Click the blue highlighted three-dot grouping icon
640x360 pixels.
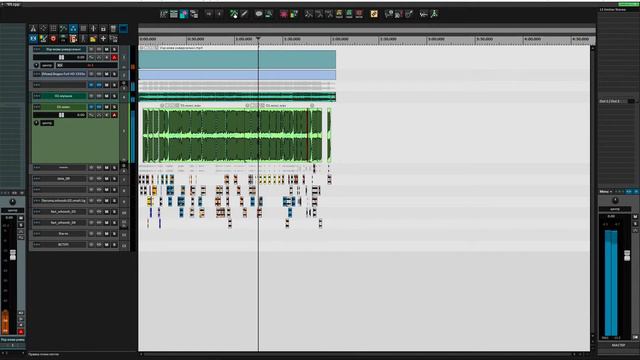[x=73, y=28]
